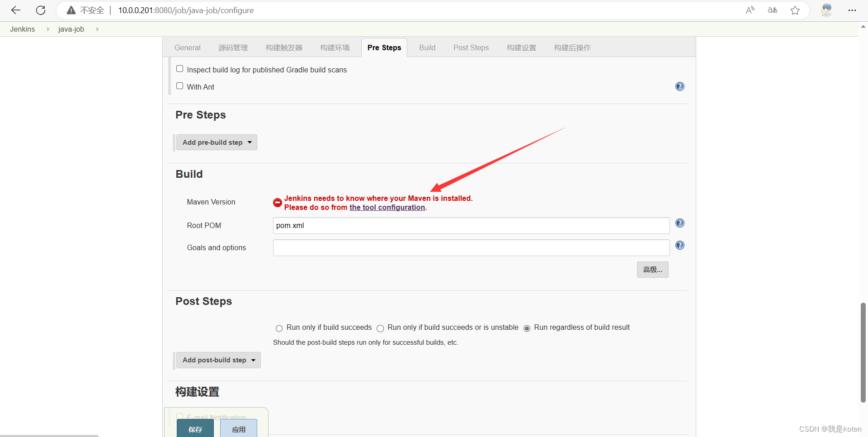This screenshot has height=437, width=868.
Task: Switch to the Post Steps tab
Action: (x=471, y=47)
